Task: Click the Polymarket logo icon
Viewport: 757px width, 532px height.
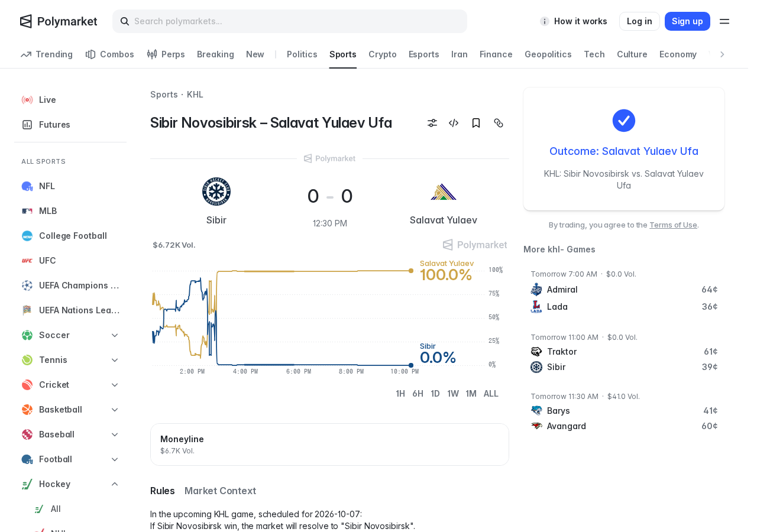Action: pos(26,21)
